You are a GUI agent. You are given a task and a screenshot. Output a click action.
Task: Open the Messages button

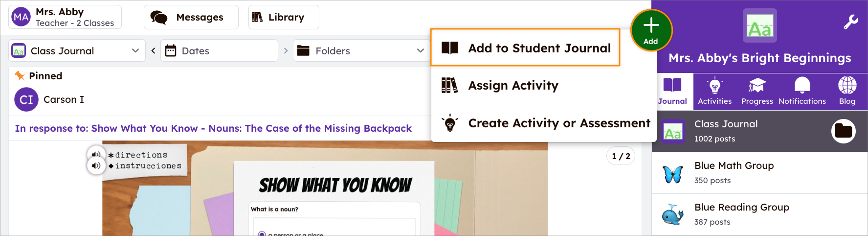[191, 17]
